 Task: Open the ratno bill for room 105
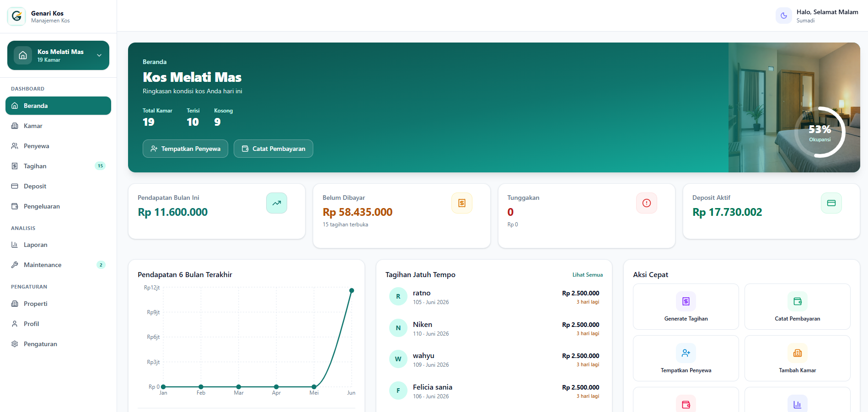(x=494, y=297)
